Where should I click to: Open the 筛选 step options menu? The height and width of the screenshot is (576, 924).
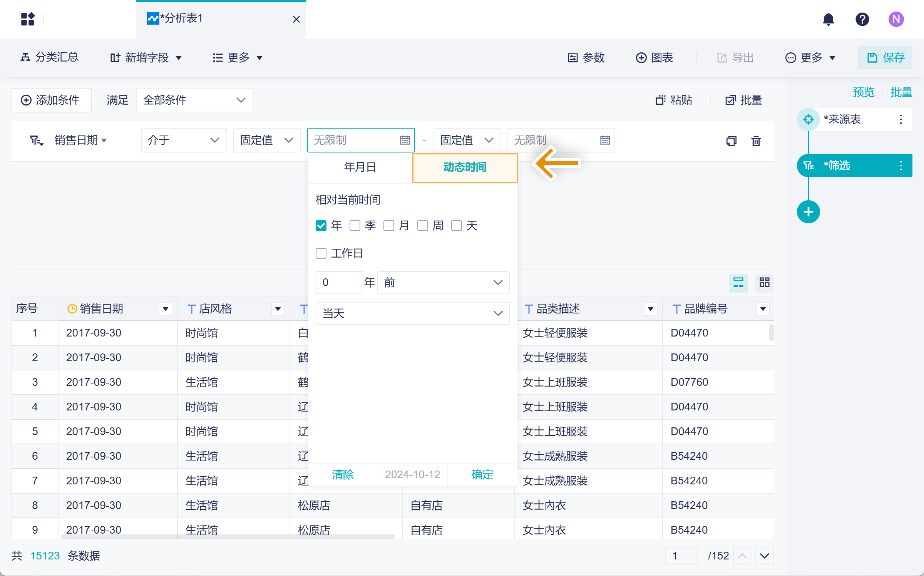[x=901, y=166]
